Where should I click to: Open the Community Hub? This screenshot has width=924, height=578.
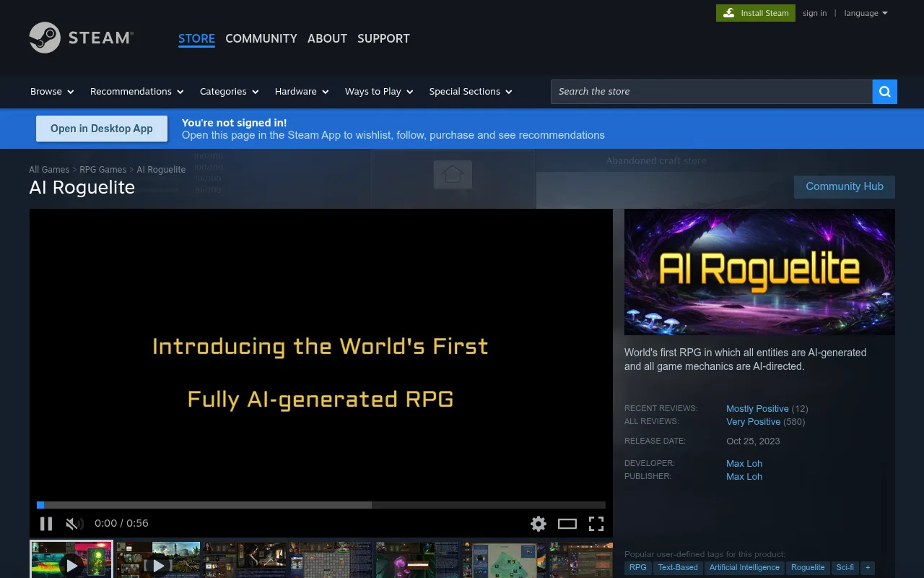pyautogui.click(x=845, y=186)
